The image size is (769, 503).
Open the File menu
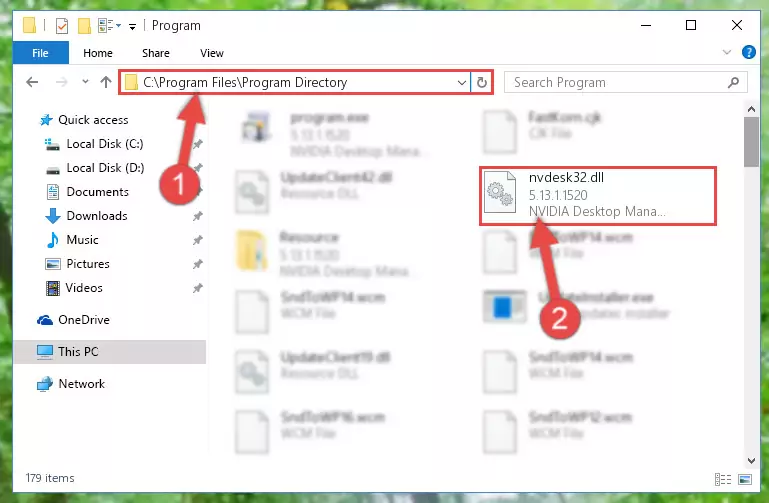[40, 53]
